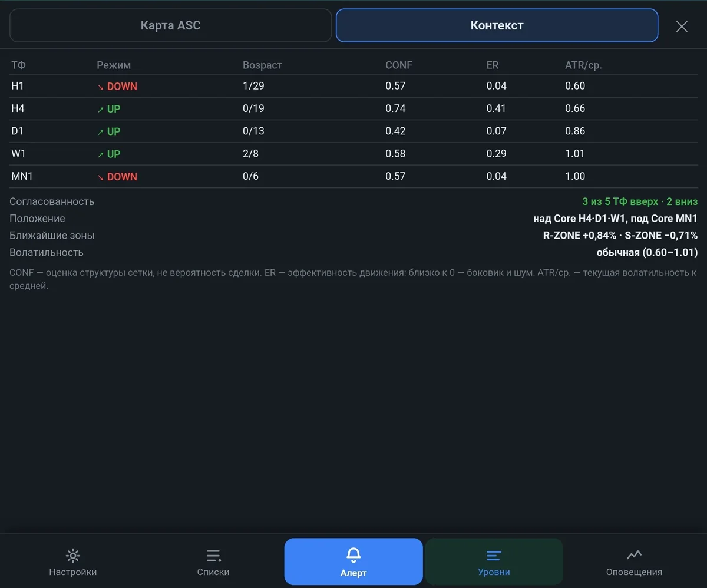Select the H4 timeframe row label
Viewport: 707px width, 588px height.
[18, 108]
